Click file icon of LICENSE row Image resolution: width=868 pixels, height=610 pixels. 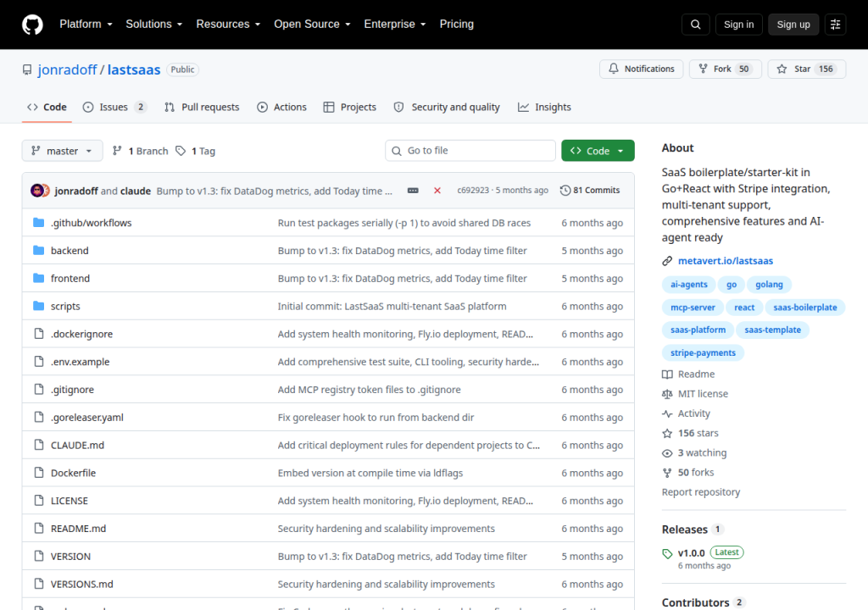(39, 500)
